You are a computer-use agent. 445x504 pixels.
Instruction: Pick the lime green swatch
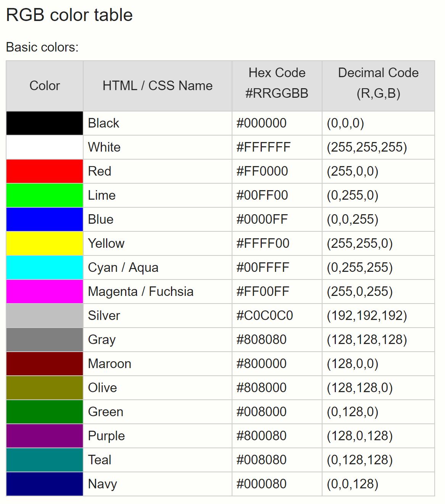[x=45, y=195]
